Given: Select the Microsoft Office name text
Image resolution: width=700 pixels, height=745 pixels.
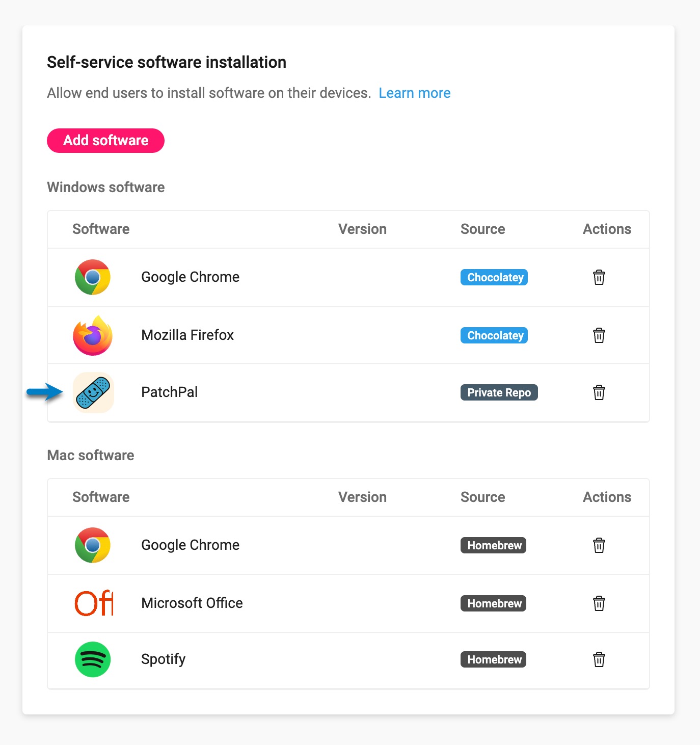Looking at the screenshot, I should tap(192, 603).
